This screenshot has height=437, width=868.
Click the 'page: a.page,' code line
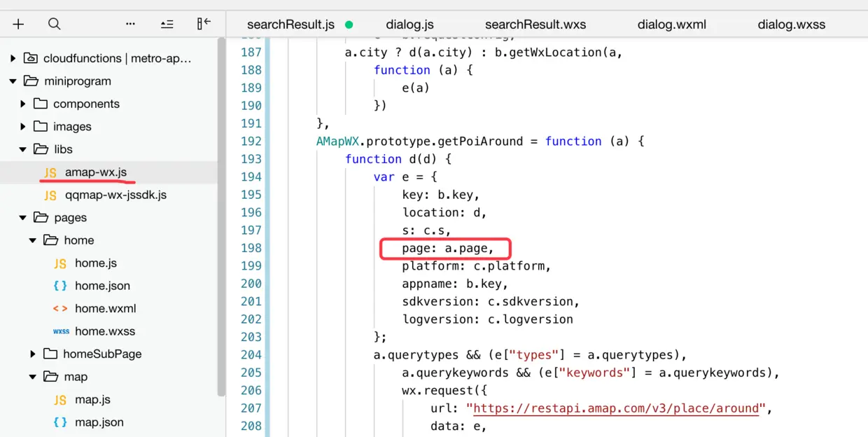pos(448,248)
